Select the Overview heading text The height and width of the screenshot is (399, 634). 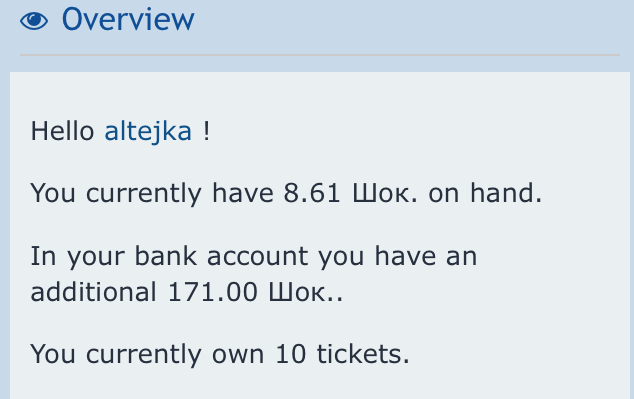point(128,19)
